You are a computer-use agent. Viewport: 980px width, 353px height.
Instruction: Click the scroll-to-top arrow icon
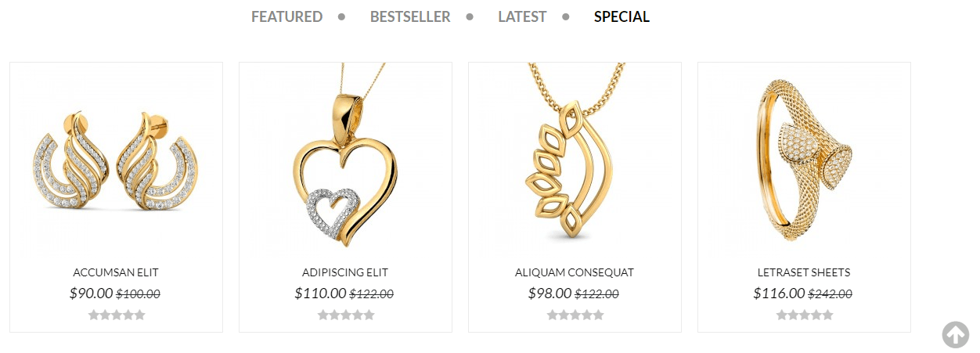pos(955,334)
